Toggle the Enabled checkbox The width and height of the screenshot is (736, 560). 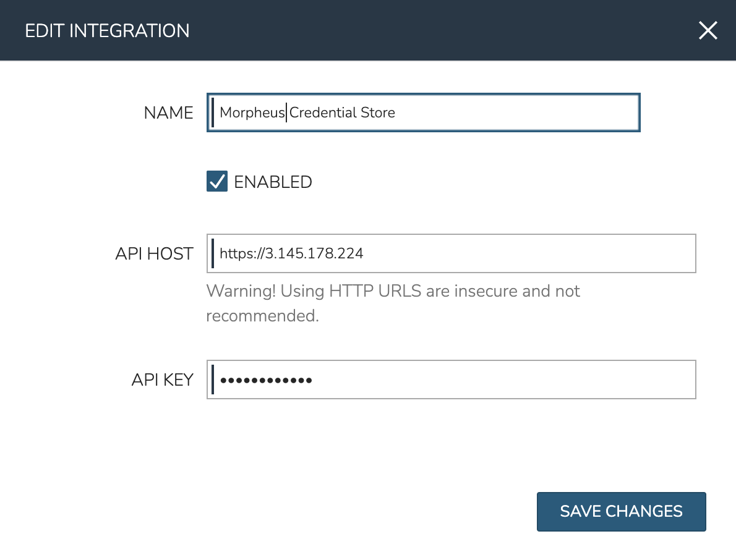[x=217, y=182]
